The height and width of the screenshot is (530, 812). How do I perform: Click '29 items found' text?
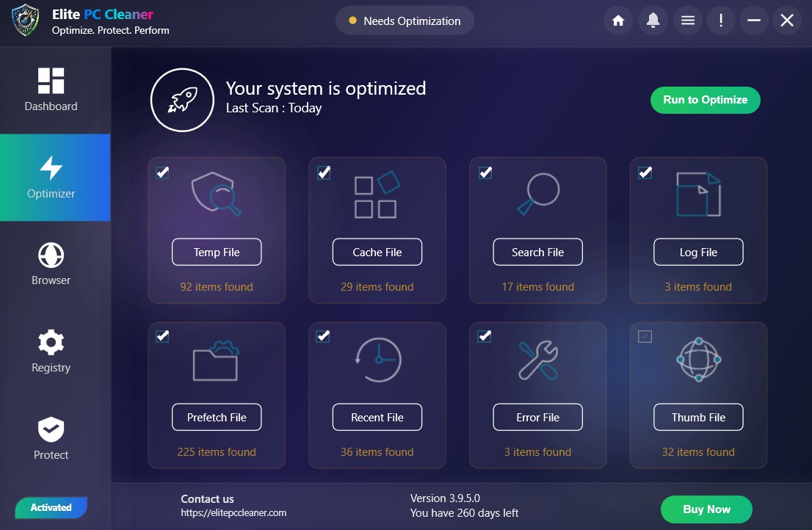377,287
